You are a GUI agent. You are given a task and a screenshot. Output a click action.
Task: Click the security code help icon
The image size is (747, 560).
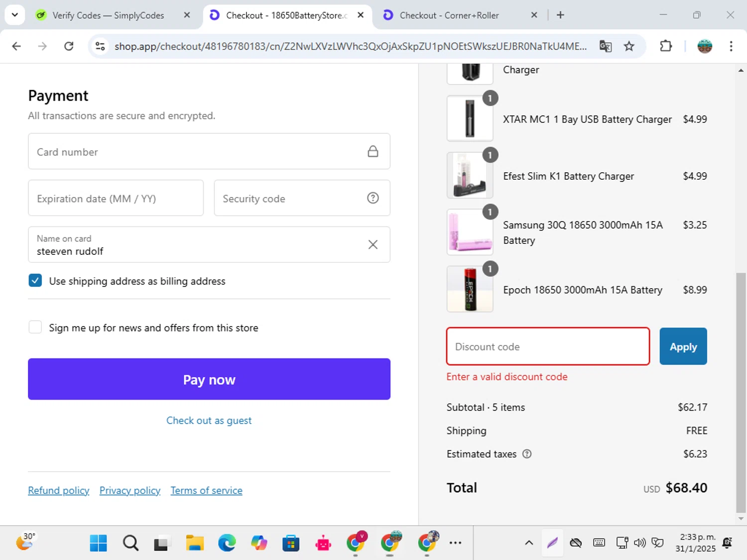pyautogui.click(x=373, y=198)
